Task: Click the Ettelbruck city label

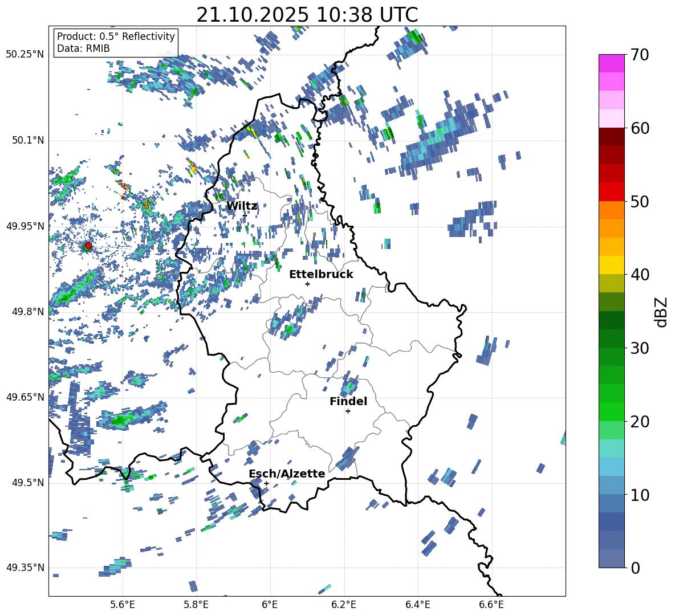Action: click(321, 275)
